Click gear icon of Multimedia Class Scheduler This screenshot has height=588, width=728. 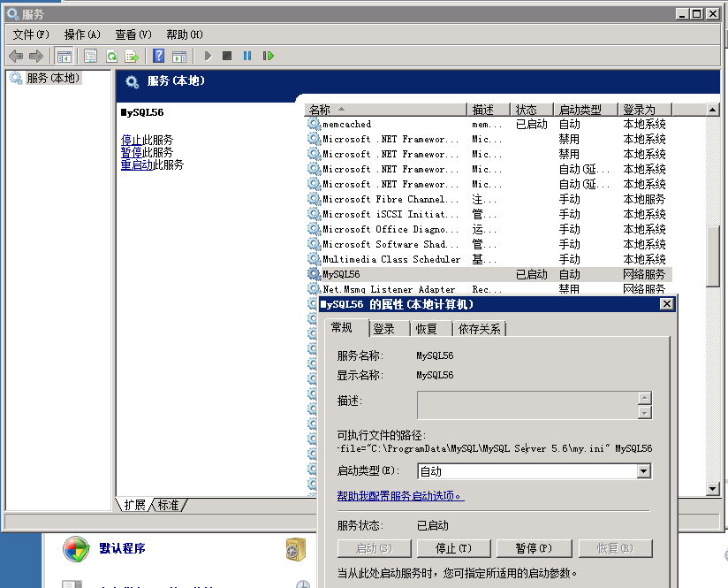pos(314,259)
